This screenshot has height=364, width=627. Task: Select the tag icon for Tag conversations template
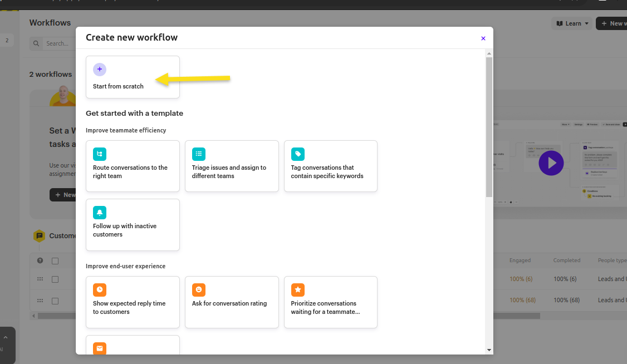(x=297, y=154)
